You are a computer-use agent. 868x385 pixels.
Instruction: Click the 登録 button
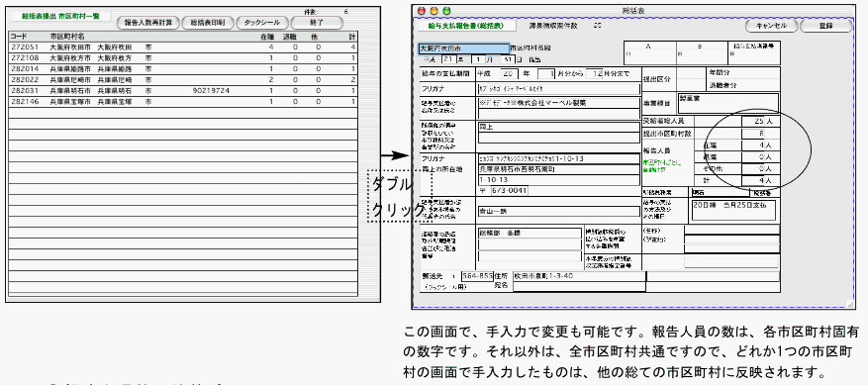(x=824, y=26)
